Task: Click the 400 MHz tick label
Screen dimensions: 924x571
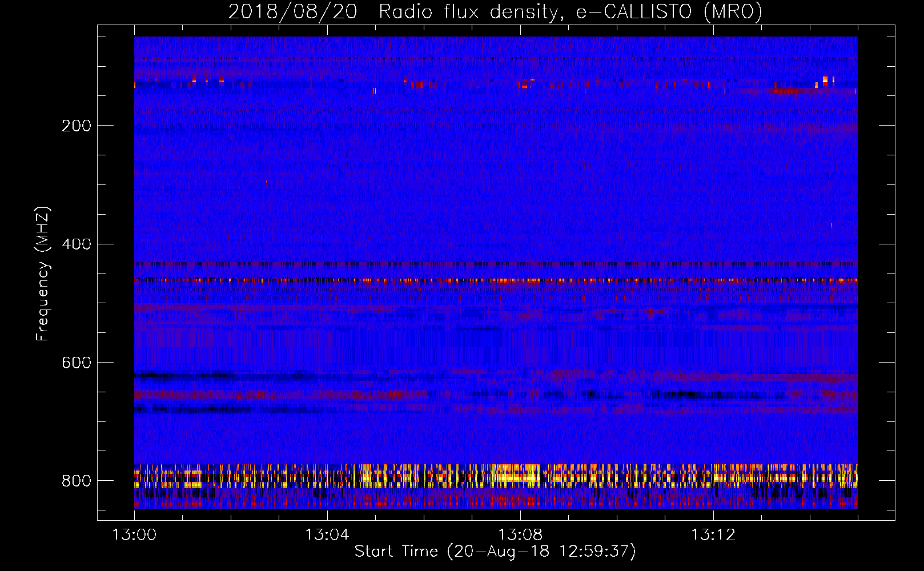Action: [x=77, y=244]
